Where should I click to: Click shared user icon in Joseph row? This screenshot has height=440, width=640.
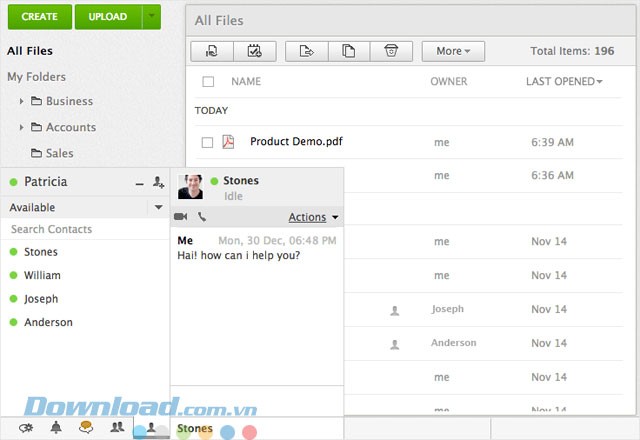click(x=395, y=311)
